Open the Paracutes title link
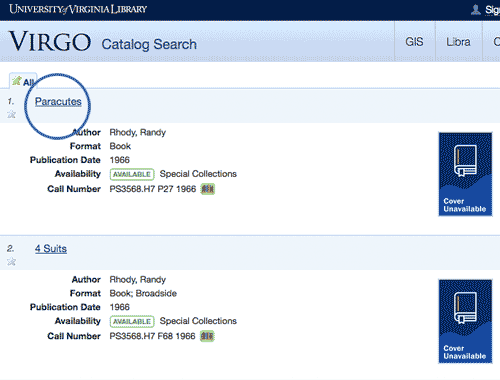 [x=58, y=102]
